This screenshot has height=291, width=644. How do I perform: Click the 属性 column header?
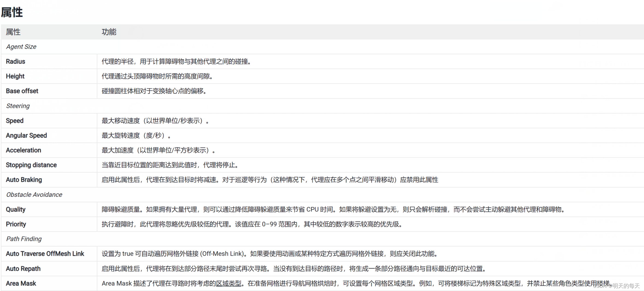(13, 32)
